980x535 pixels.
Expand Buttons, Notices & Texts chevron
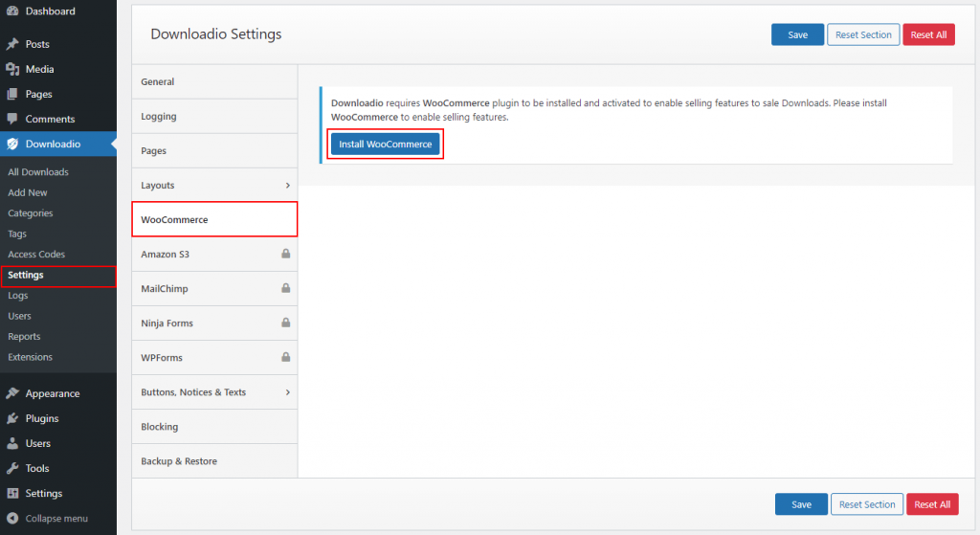(x=287, y=391)
